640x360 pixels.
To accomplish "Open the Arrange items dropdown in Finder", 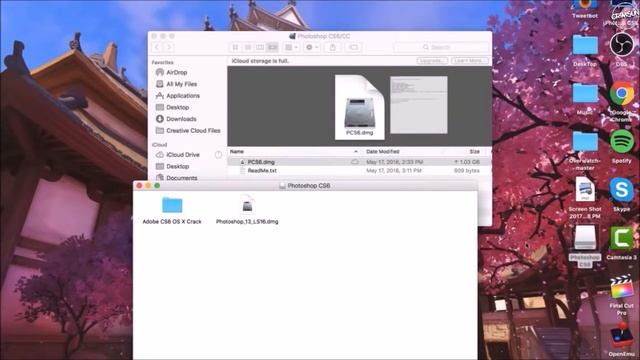I will [291, 47].
